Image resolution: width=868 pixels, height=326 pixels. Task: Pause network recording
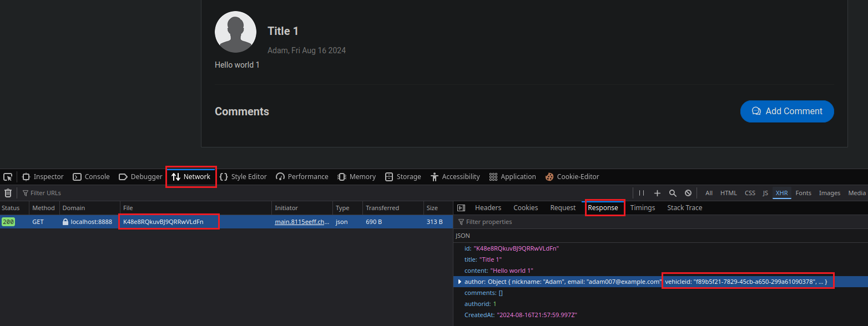point(642,193)
